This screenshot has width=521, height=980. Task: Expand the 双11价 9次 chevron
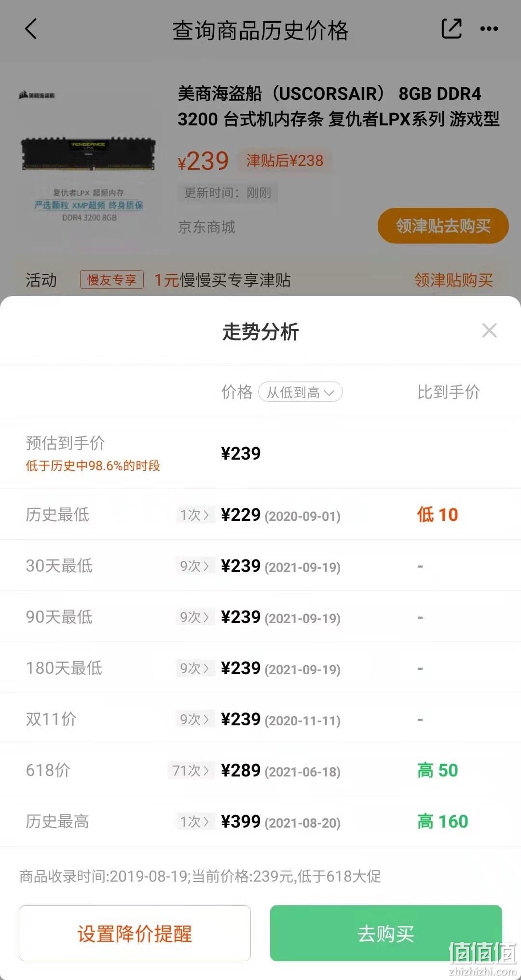point(195,720)
